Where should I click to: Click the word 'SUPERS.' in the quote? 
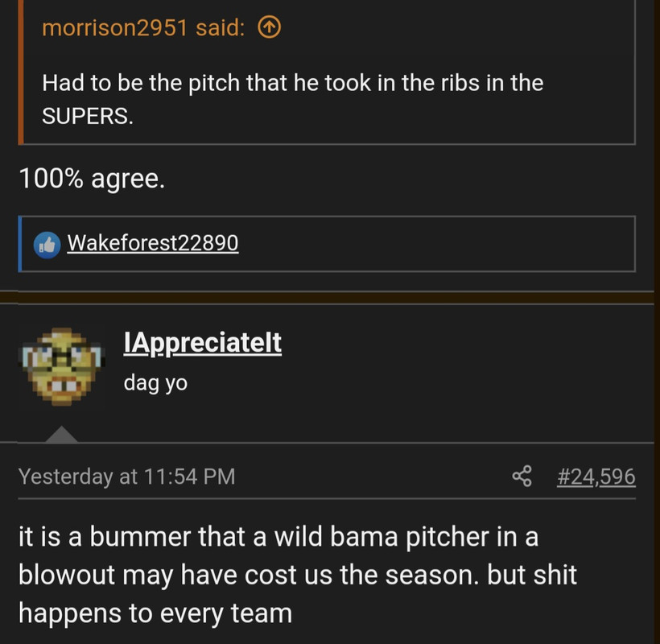click(x=88, y=115)
